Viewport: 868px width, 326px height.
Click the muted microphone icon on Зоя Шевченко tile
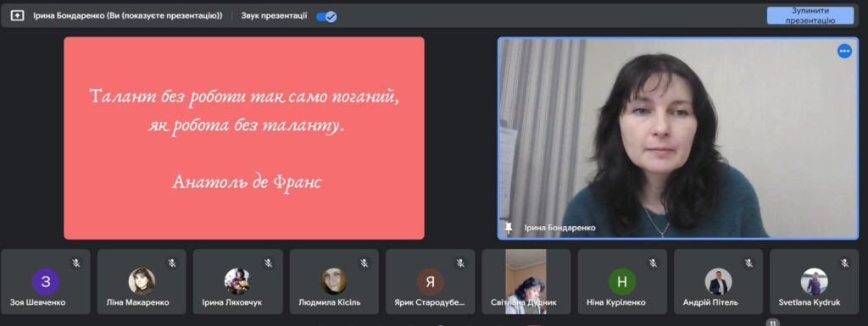75,263
